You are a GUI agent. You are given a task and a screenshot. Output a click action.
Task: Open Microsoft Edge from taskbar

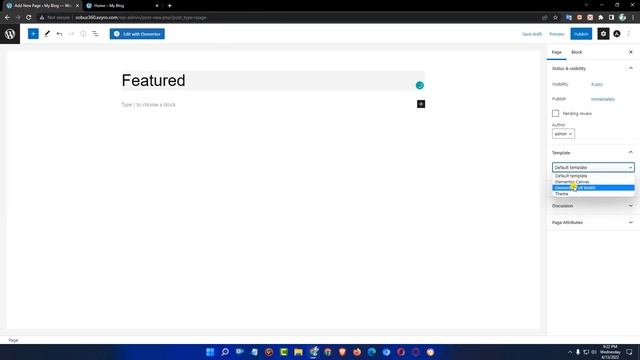[371, 352]
